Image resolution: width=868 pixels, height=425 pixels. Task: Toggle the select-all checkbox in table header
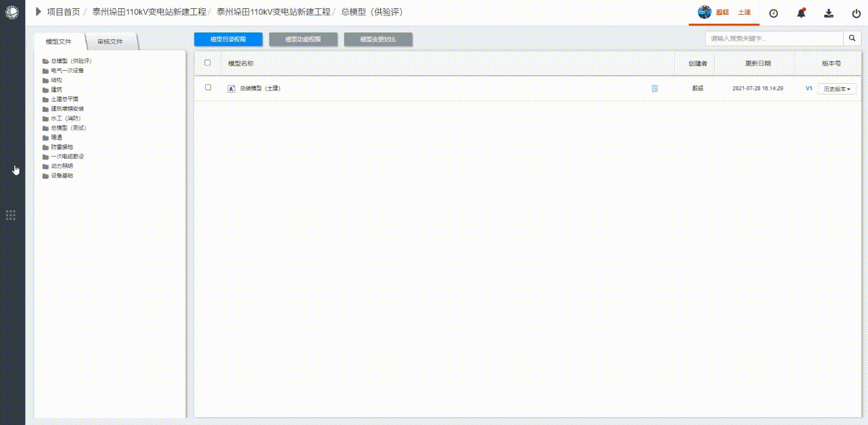[x=208, y=63]
